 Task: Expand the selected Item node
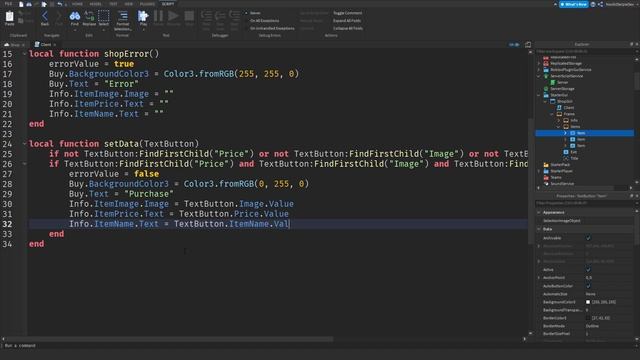(565, 133)
